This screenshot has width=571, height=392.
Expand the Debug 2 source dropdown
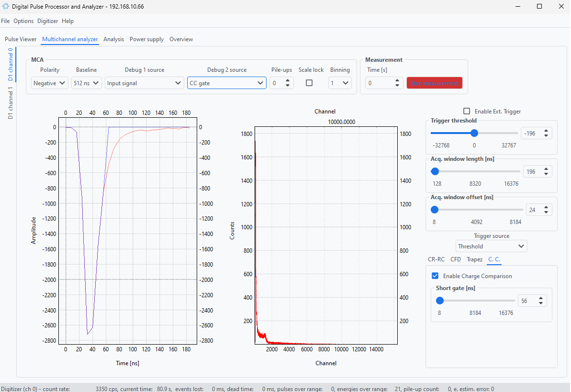click(x=226, y=83)
